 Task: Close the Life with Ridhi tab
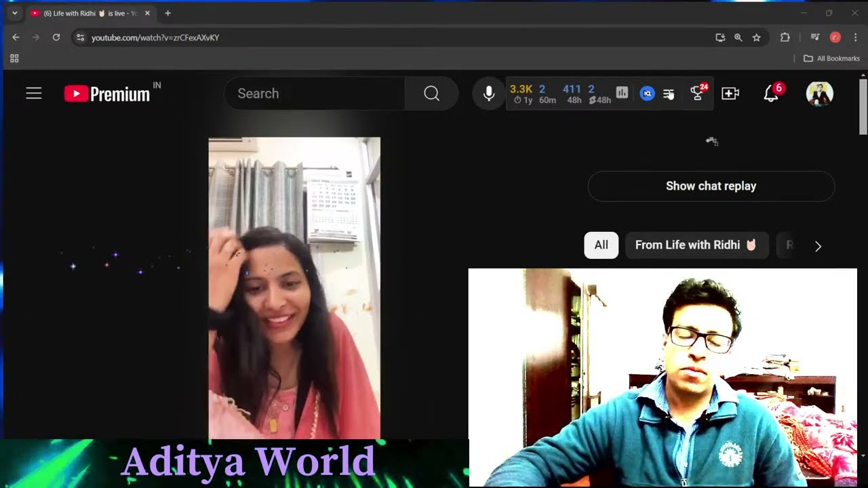point(147,13)
